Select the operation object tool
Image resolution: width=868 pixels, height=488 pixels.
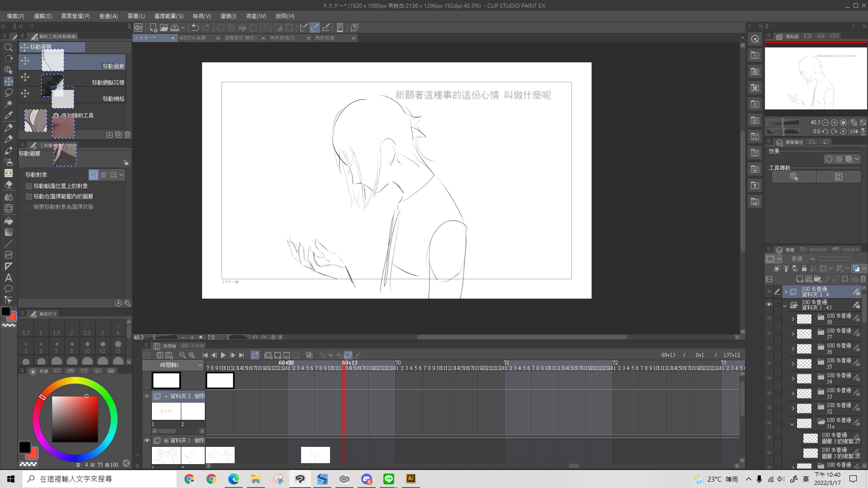(x=8, y=70)
